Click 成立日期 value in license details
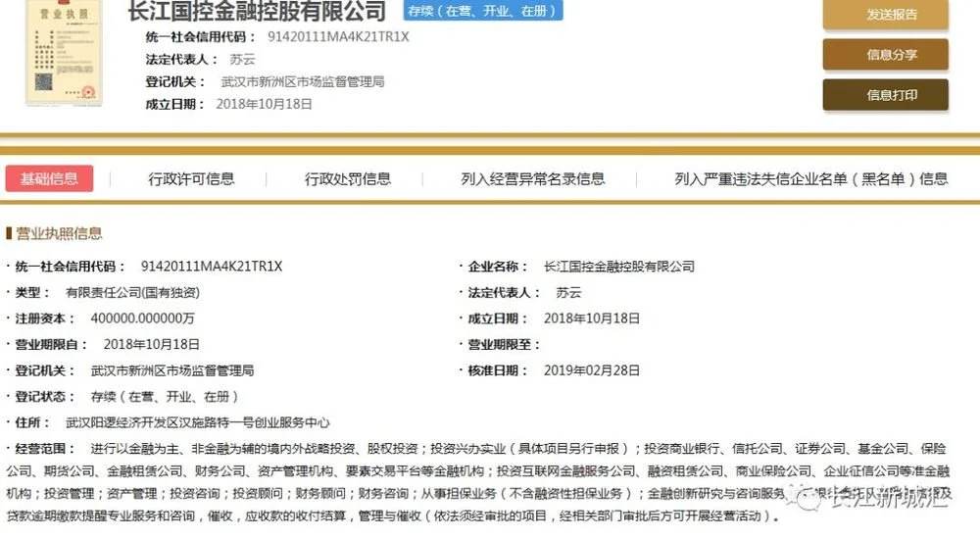The height and width of the screenshot is (540, 980). 592,319
